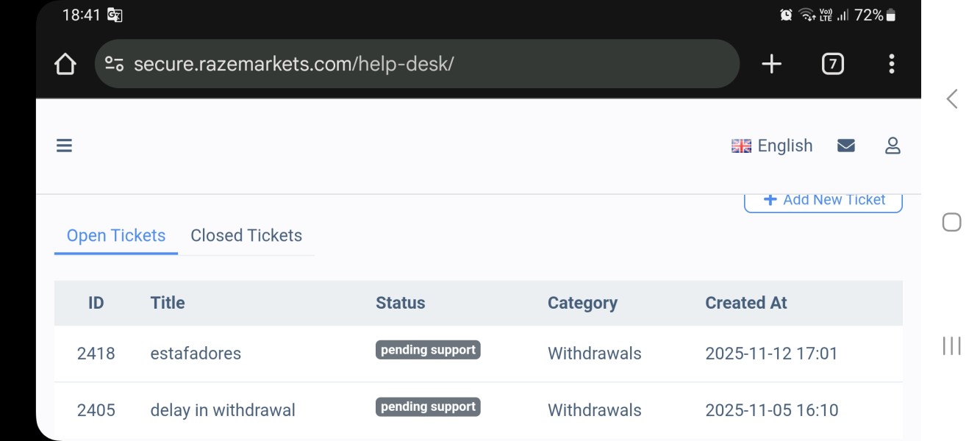Open a new browser tab with plus icon
The image size is (980, 441).
coord(771,64)
